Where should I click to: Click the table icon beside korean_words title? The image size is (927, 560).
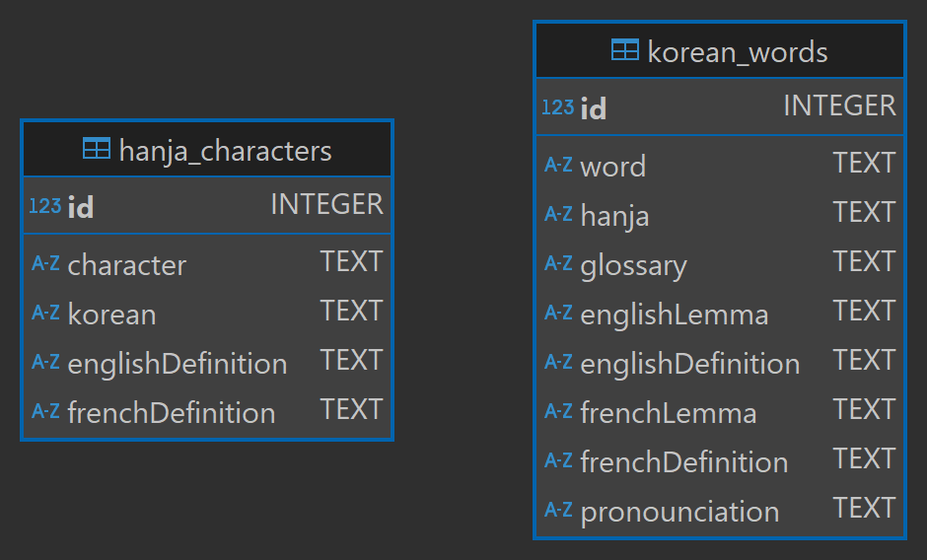624,51
